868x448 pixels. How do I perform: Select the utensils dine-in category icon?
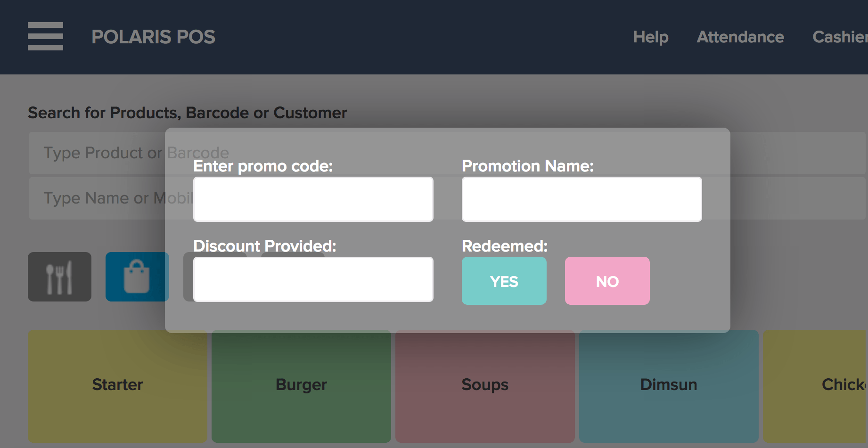(x=59, y=277)
